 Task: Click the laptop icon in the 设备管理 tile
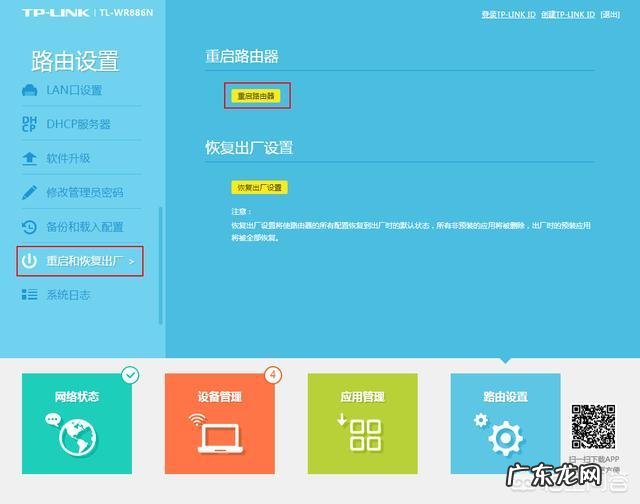pos(220,438)
